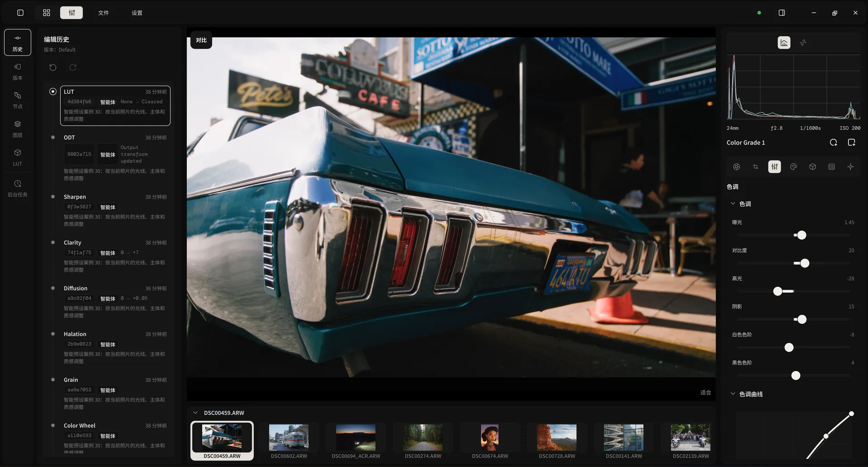This screenshot has width=868, height=467.
Task: Click the 对比 compare button
Action: (201, 40)
